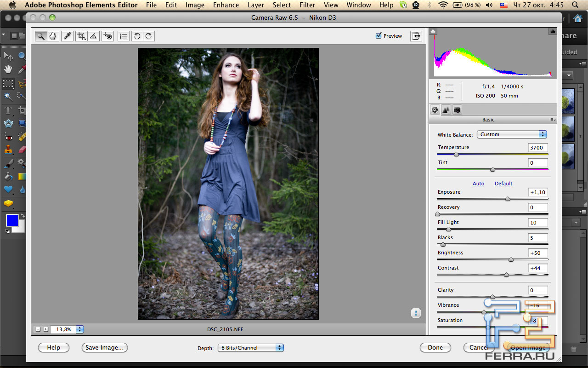Click the Auto link above Exposure
The image size is (588, 368).
tap(478, 184)
